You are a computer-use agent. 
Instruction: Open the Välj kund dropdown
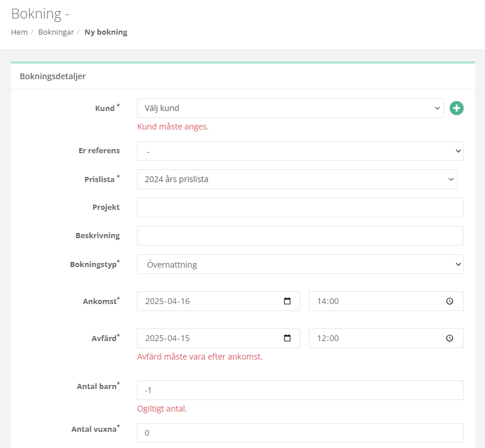tap(290, 108)
